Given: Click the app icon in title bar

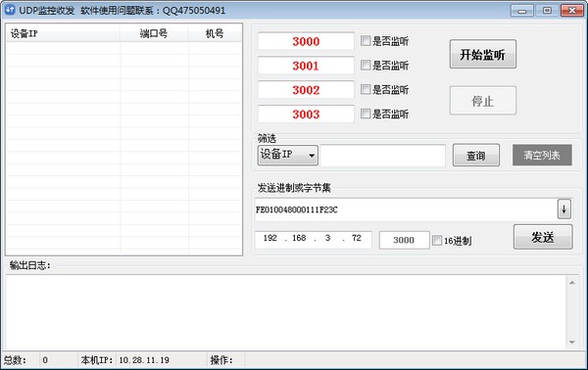Looking at the screenshot, I should pyautogui.click(x=10, y=10).
